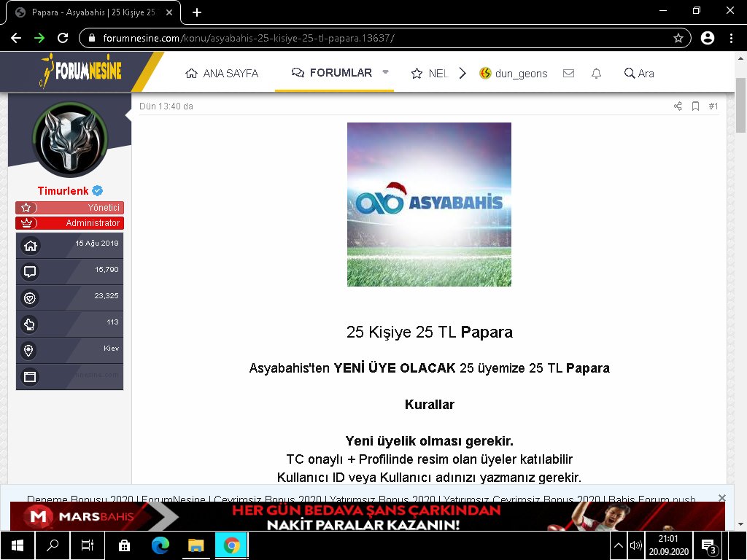Viewport: 747px width, 560px height.
Task: Click the ForumNesine logo
Action: (x=82, y=71)
